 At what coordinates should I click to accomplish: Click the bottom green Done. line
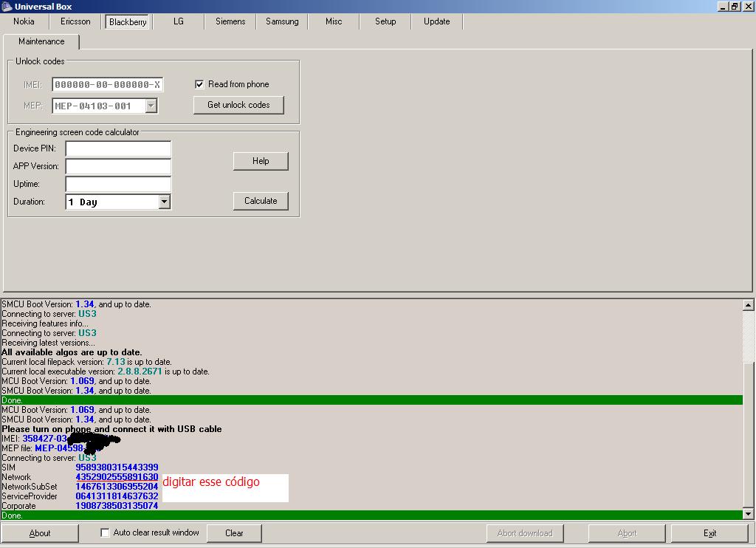click(372, 516)
